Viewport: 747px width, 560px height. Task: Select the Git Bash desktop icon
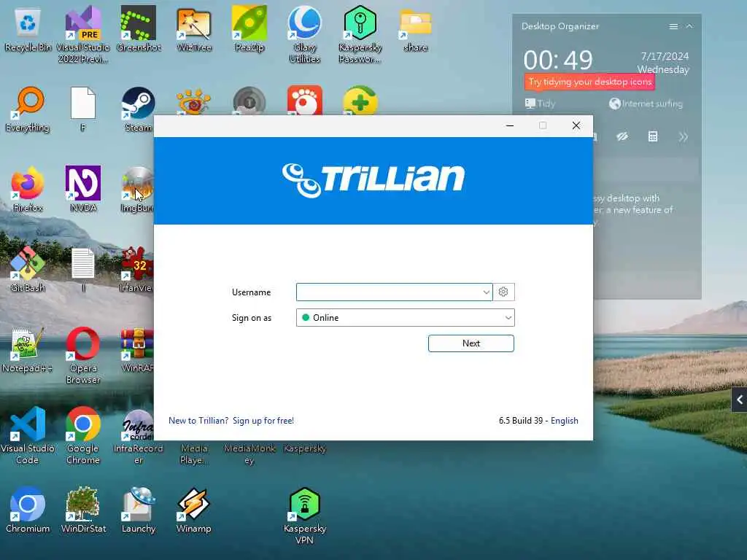pos(28,270)
